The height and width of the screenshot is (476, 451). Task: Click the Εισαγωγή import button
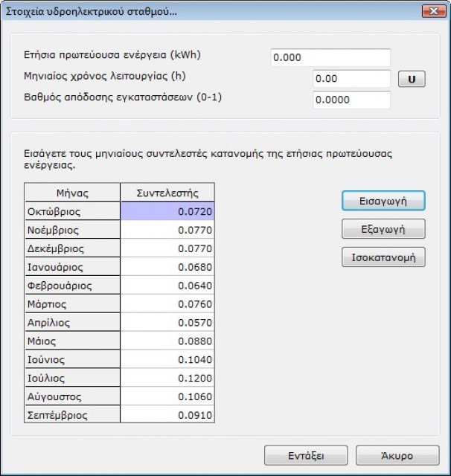point(383,201)
